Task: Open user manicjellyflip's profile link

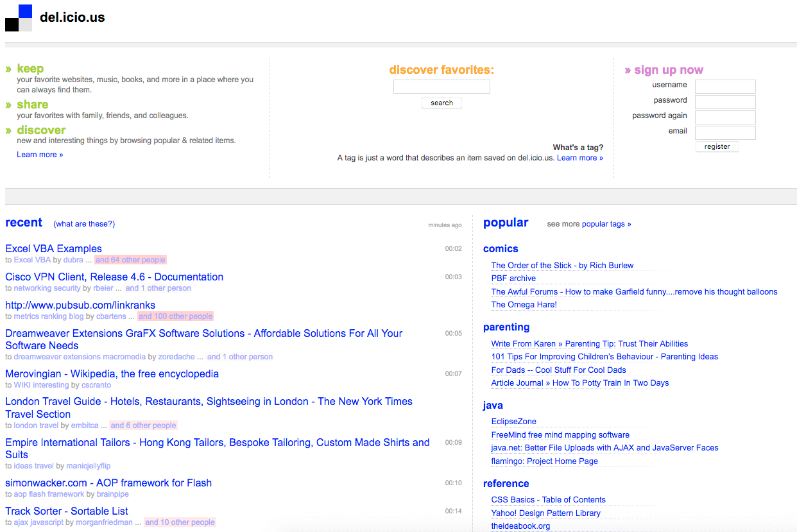Action: 89,466
